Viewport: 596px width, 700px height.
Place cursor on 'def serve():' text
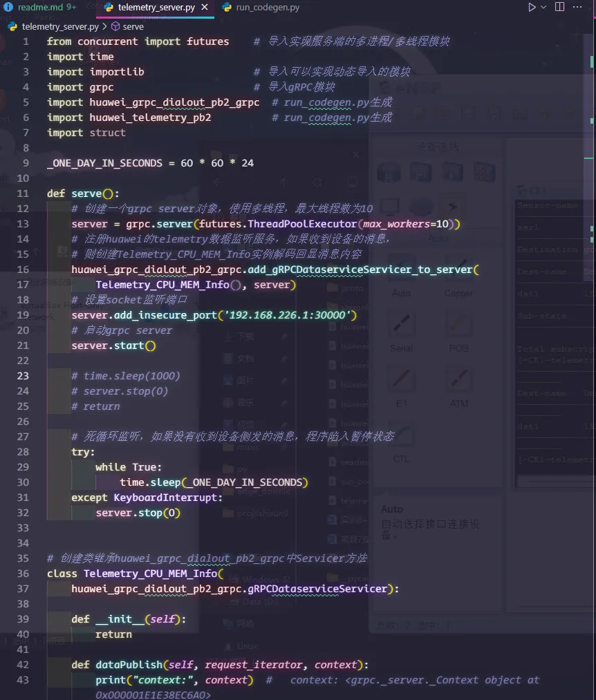point(83,193)
